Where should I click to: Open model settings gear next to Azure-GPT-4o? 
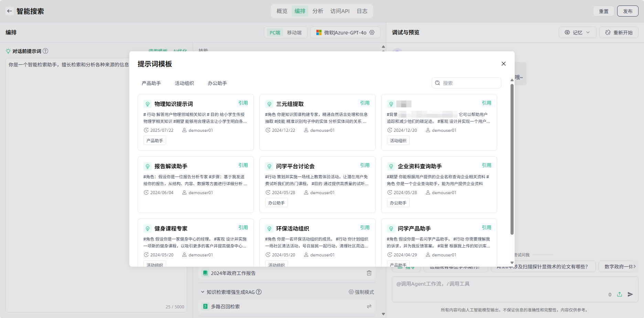[372, 32]
